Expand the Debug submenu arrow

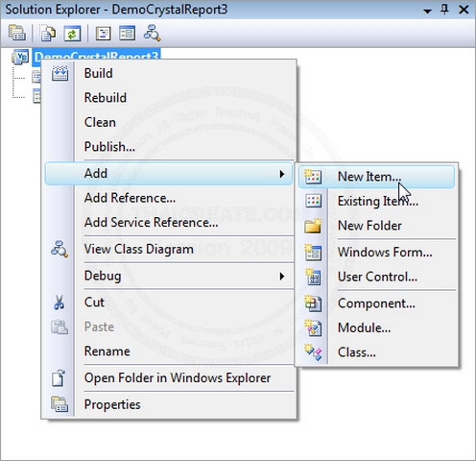[282, 276]
